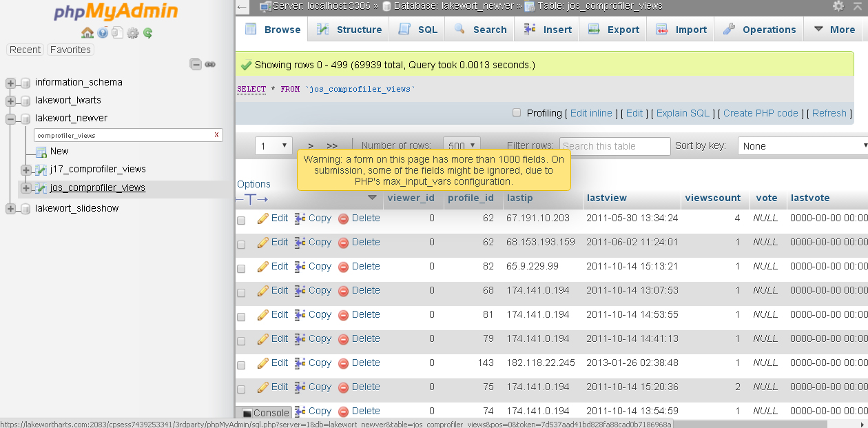Click the pencil icon for profile_id 68 row
This screenshot has width=868, height=428.
click(262, 291)
